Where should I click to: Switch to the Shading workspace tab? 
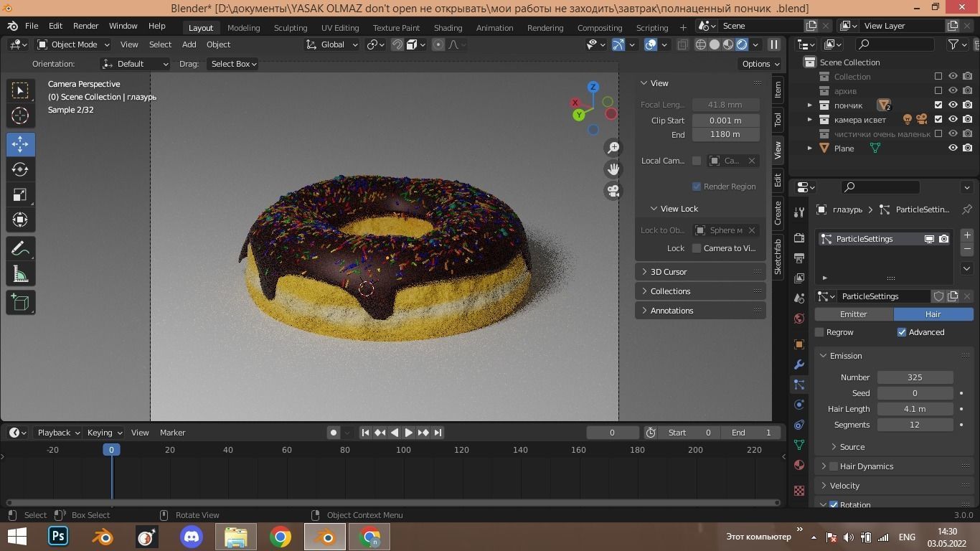(448, 27)
